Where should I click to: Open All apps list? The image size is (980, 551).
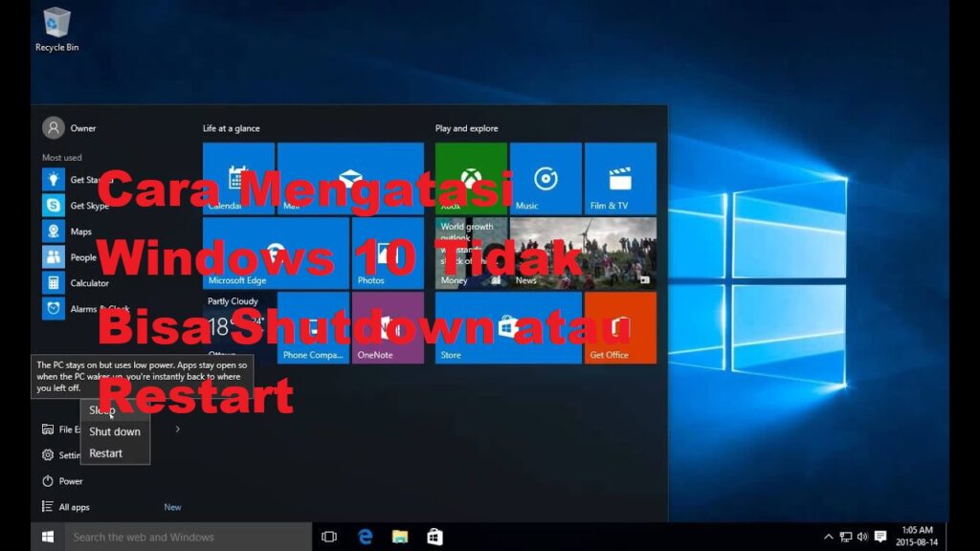pyautogui.click(x=66, y=507)
